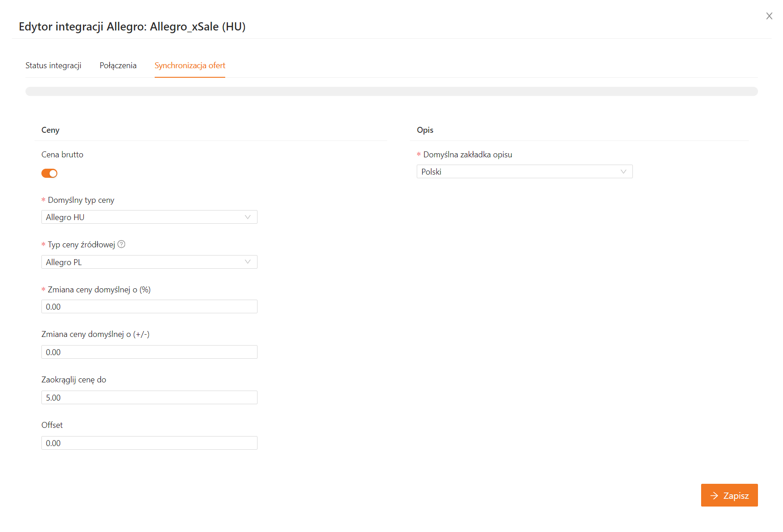Screen dimensions: 783x532
Task: Click the chevron arrow in the Allegro HU field
Action: point(248,217)
